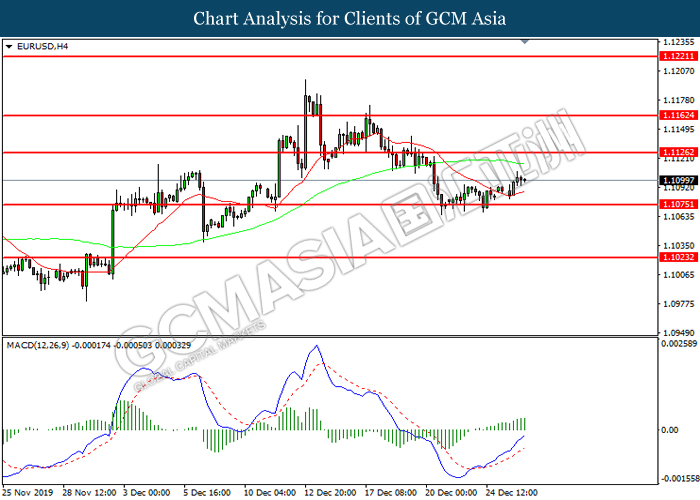Select the 1.11262 red price label
The height and width of the screenshot is (500, 700).
coord(678,152)
